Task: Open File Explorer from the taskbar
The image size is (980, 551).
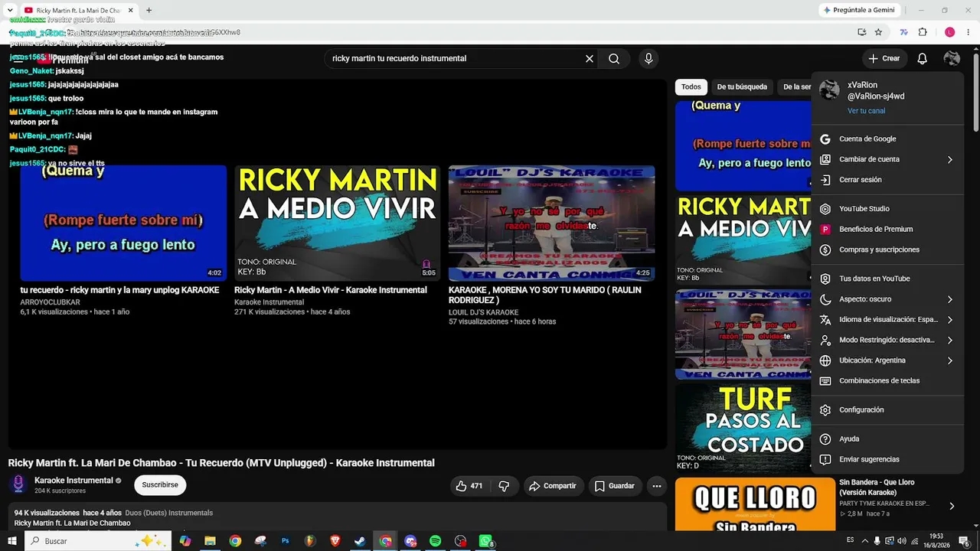Action: [210, 541]
